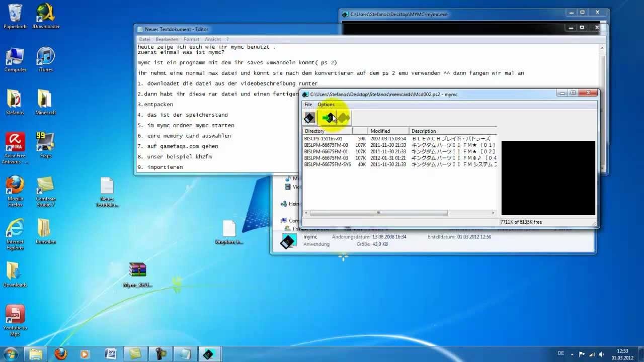
Task: Click the 7711K of 8135K free status text
Action: tap(521, 222)
